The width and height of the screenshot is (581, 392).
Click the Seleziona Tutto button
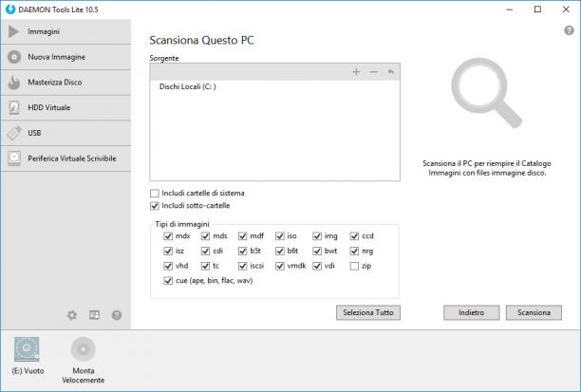pyautogui.click(x=368, y=312)
